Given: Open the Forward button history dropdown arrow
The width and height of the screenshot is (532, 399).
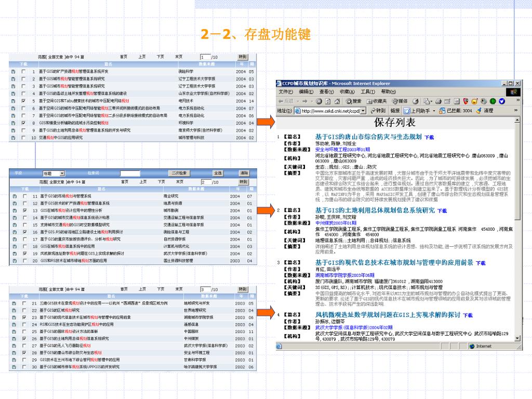Looking at the screenshot, I should pos(311,101).
